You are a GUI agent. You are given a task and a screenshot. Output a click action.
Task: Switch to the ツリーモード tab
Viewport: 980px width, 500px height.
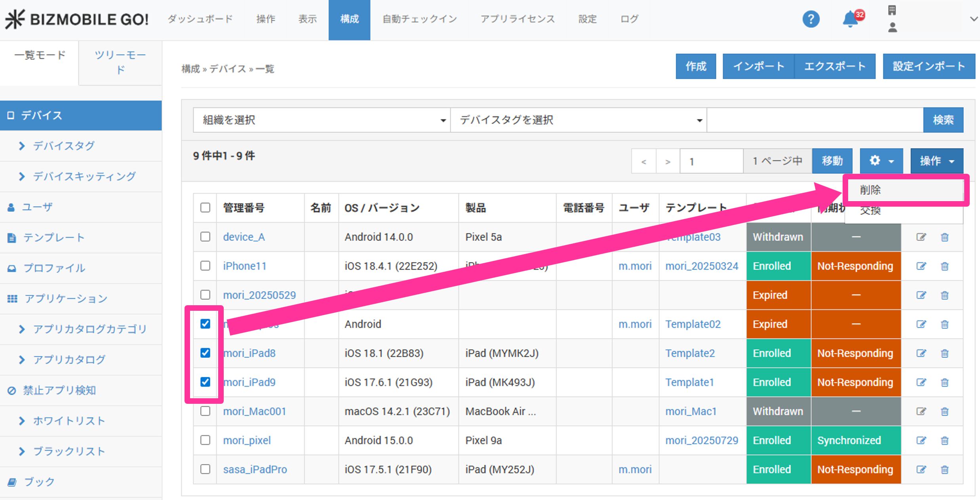click(x=120, y=62)
